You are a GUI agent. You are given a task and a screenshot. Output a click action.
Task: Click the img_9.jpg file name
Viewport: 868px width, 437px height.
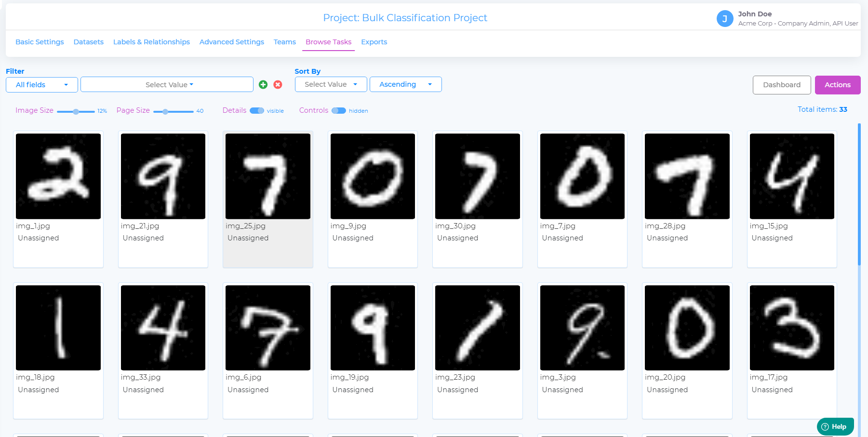click(x=348, y=226)
